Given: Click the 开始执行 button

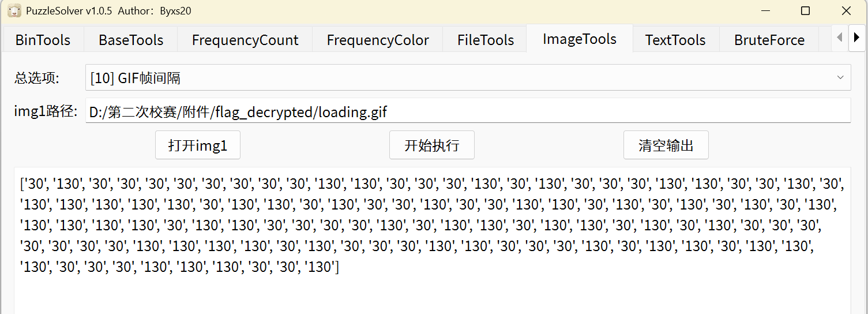Looking at the screenshot, I should coord(432,145).
